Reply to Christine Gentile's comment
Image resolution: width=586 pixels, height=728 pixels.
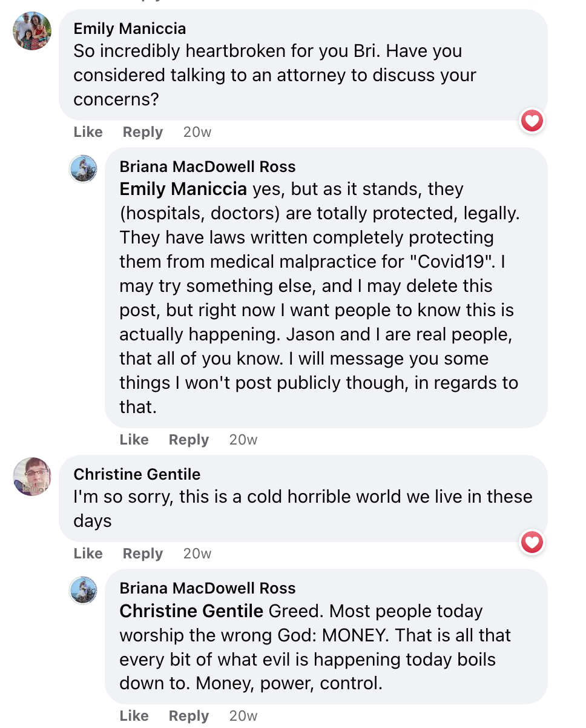click(143, 554)
